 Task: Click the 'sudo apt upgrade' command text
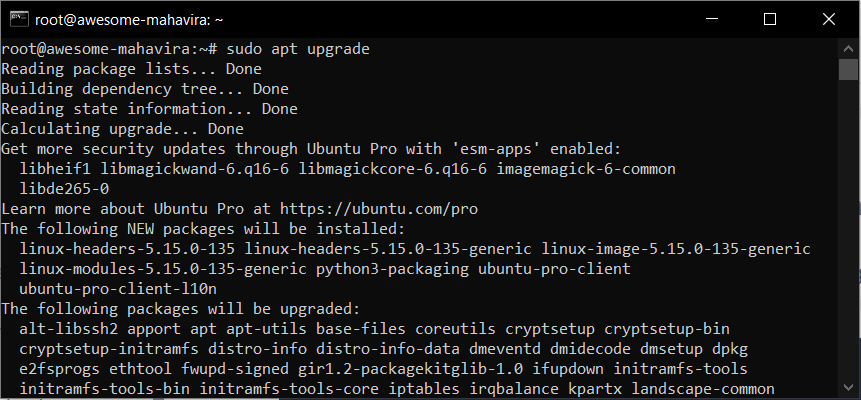tap(298, 49)
